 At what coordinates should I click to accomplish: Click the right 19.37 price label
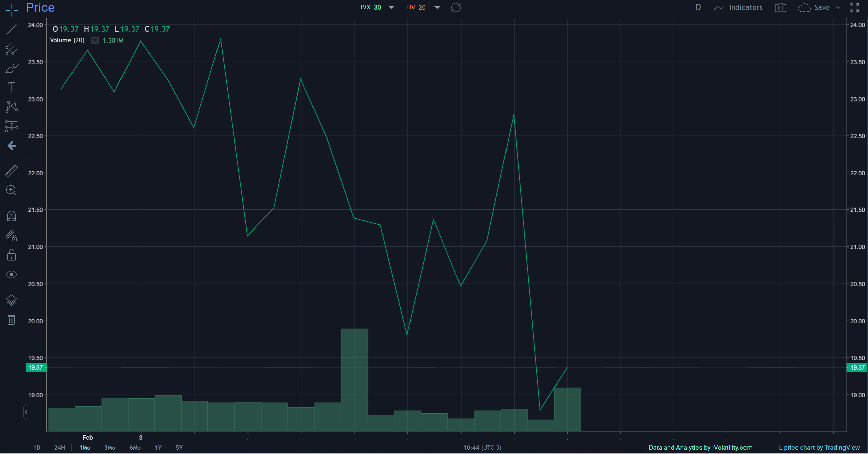[857, 368]
